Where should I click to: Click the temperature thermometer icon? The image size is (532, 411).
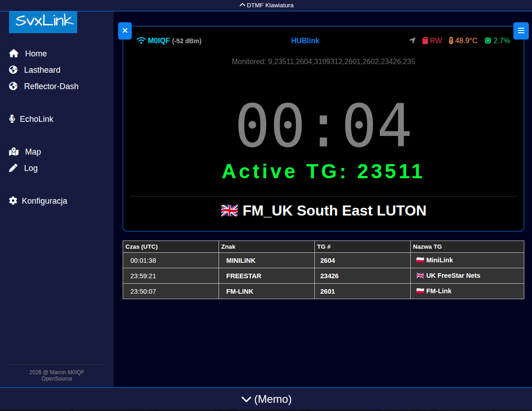(x=451, y=40)
